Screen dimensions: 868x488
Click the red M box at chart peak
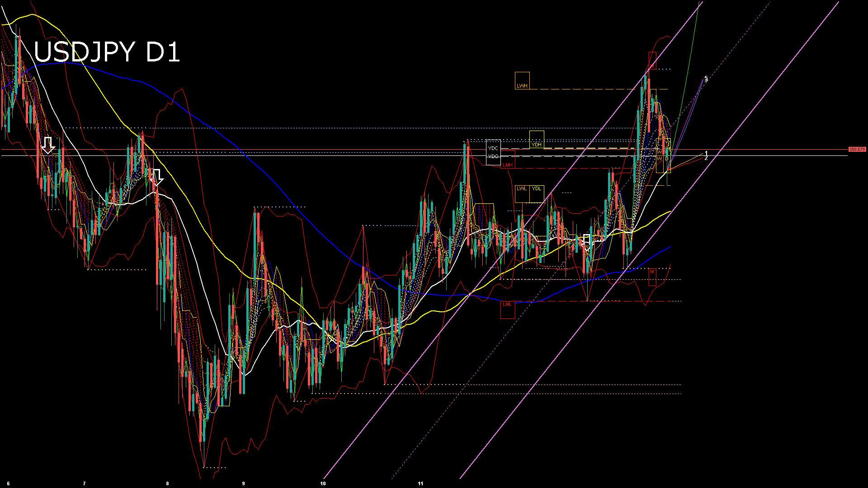pos(652,60)
